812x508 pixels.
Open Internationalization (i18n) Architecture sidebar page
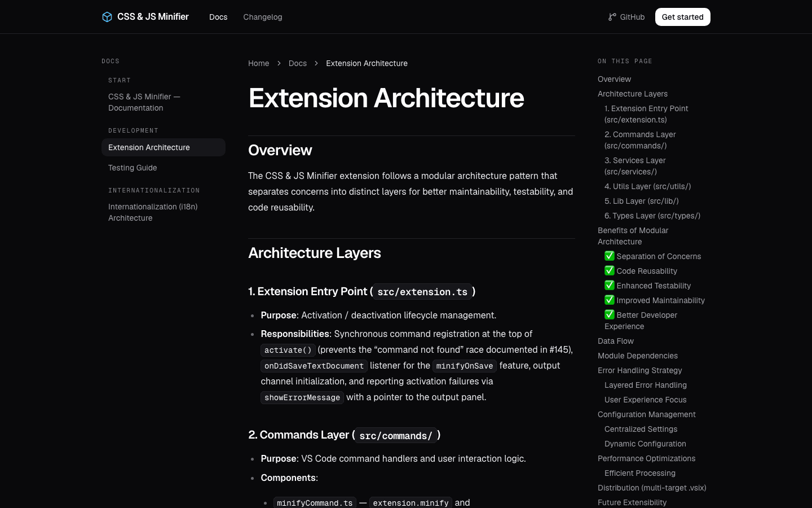pyautogui.click(x=164, y=212)
